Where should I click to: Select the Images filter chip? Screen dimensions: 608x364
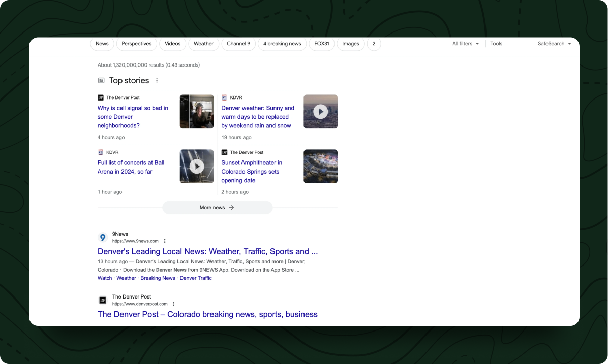pos(351,44)
